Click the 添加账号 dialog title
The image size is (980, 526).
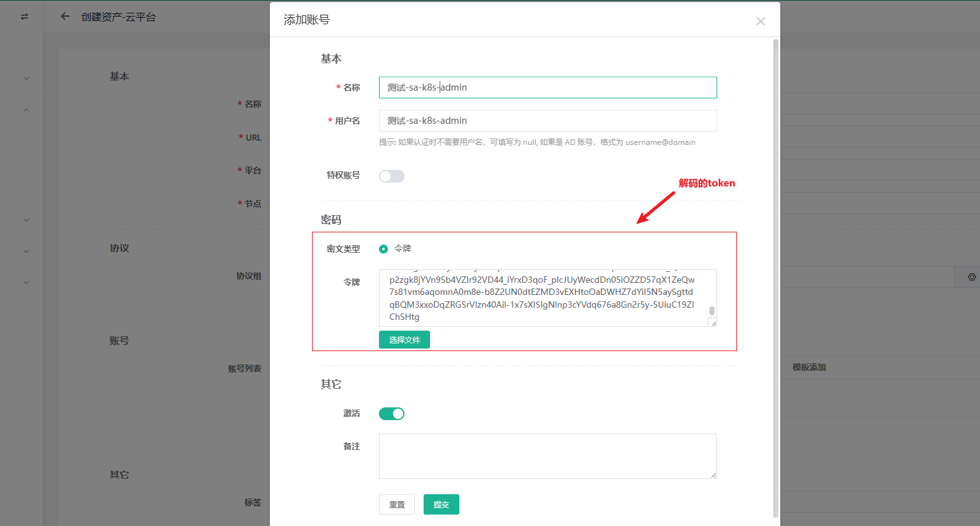pyautogui.click(x=307, y=20)
